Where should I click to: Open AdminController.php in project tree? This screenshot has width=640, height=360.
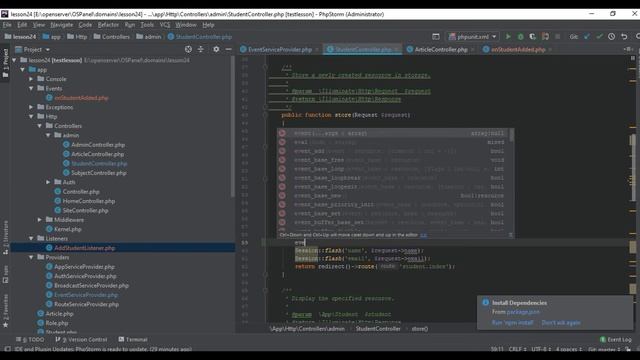(98, 145)
